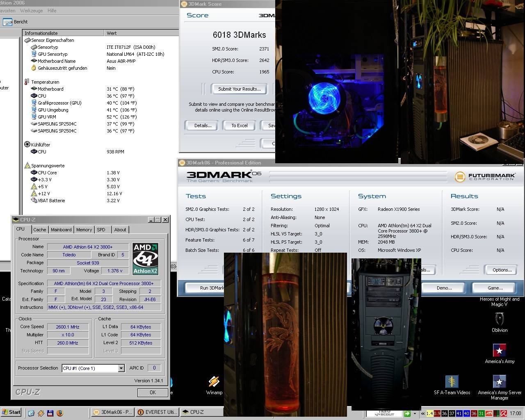Screen dimensions: 525x420
Task: Switch to the Memory tab in CPU-Z
Action: (x=84, y=230)
